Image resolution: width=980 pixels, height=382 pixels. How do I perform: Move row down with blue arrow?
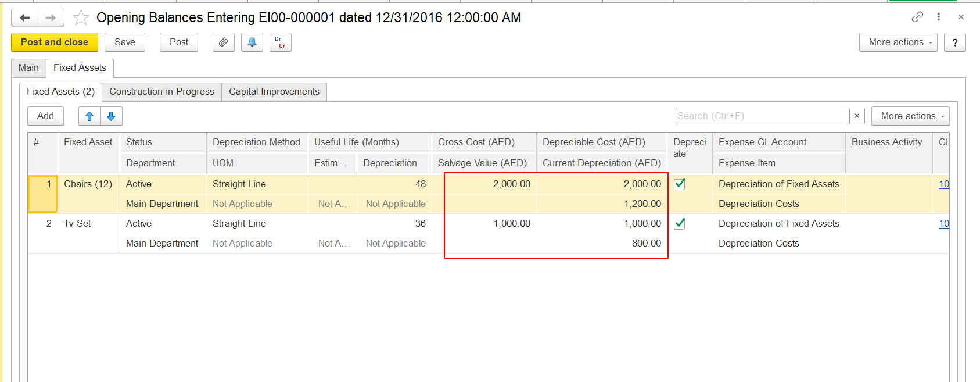coord(111,116)
